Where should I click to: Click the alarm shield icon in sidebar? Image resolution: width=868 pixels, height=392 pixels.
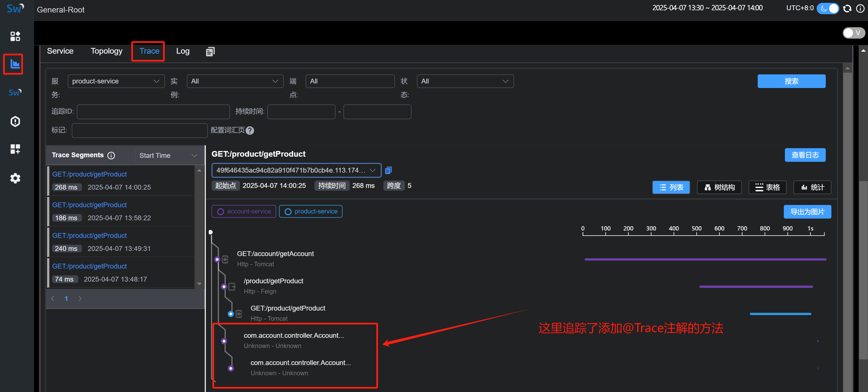(15, 121)
